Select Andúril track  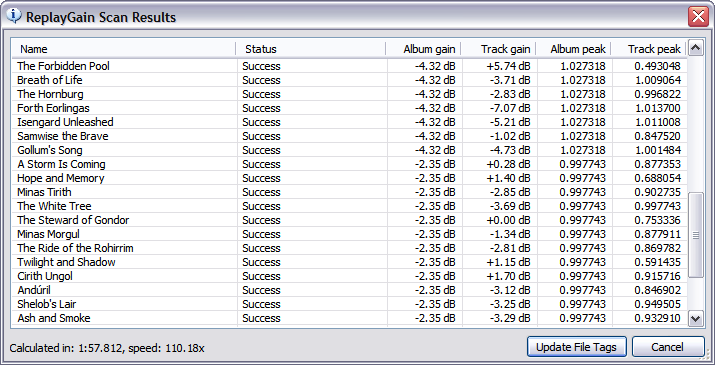(349, 290)
